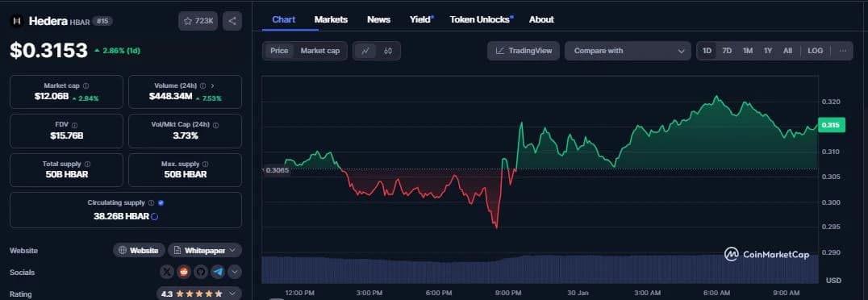Click the globe Website button

pyautogui.click(x=139, y=250)
